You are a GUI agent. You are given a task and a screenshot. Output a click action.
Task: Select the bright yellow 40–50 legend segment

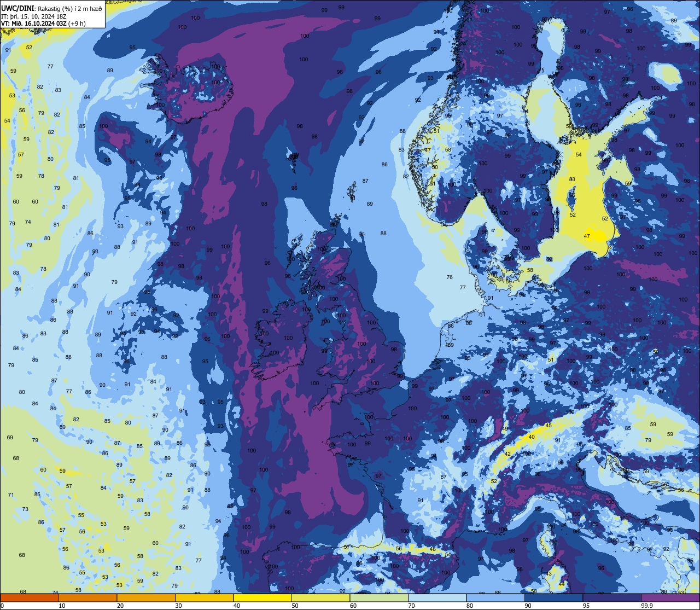click(x=262, y=597)
